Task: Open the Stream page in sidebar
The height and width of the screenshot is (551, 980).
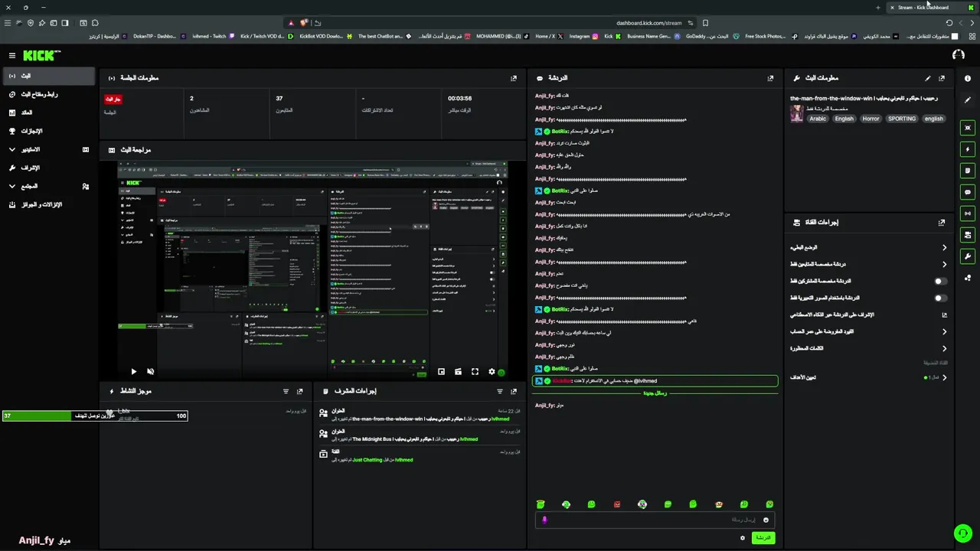Action: pos(48,77)
